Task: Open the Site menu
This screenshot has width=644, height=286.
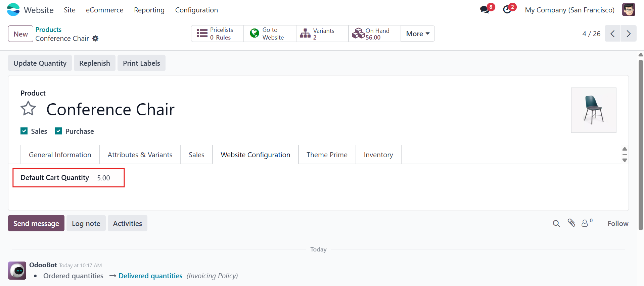Action: click(x=70, y=10)
